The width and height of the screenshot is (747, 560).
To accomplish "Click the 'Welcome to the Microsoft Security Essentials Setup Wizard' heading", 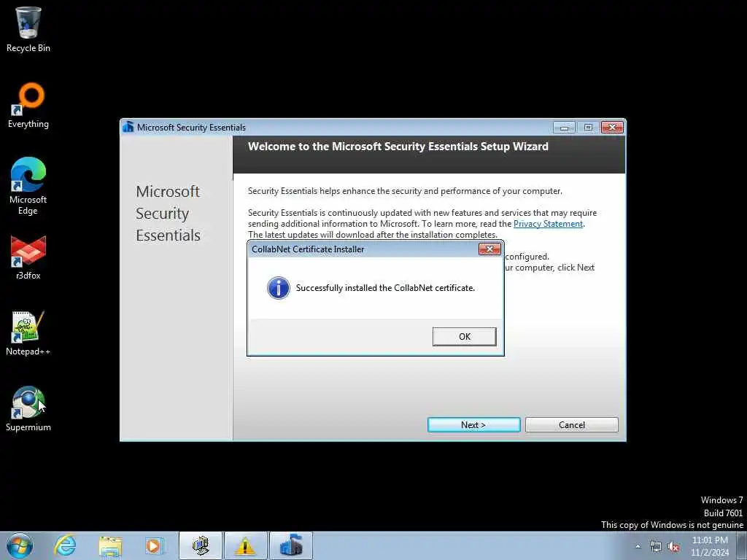I will [398, 146].
